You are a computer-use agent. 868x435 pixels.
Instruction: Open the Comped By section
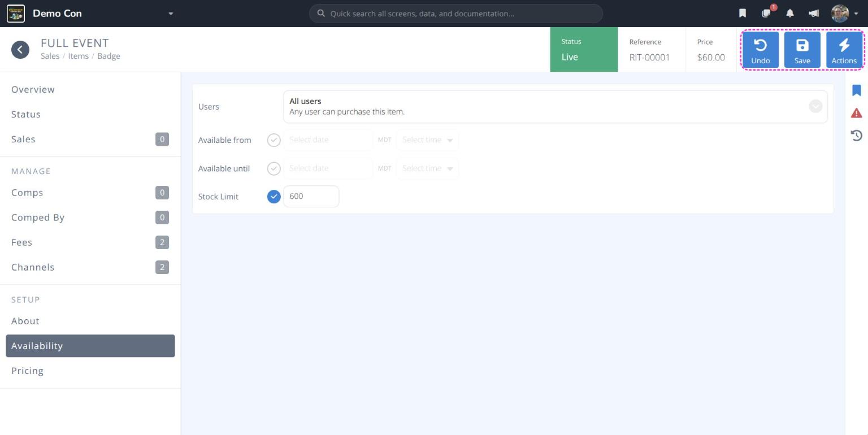[x=90, y=217]
